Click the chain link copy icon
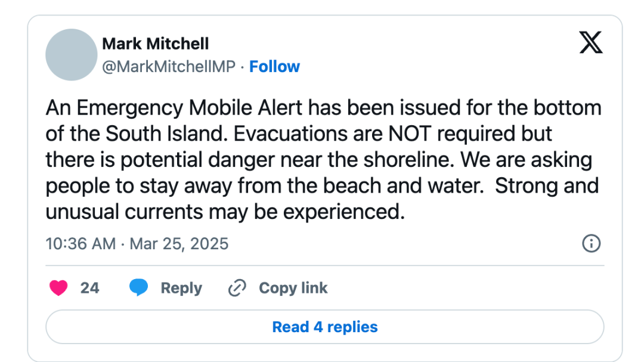644x362 pixels. (237, 287)
